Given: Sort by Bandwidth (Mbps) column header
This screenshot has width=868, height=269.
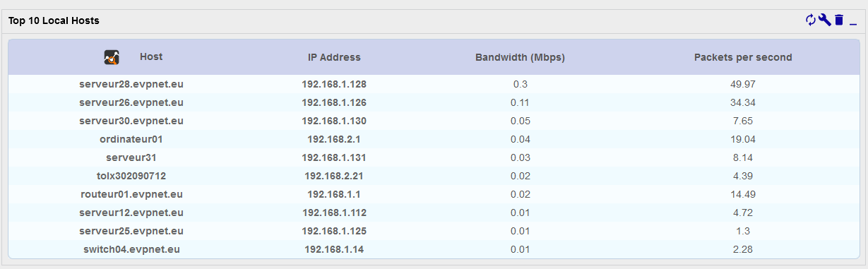Looking at the screenshot, I should pos(521,57).
